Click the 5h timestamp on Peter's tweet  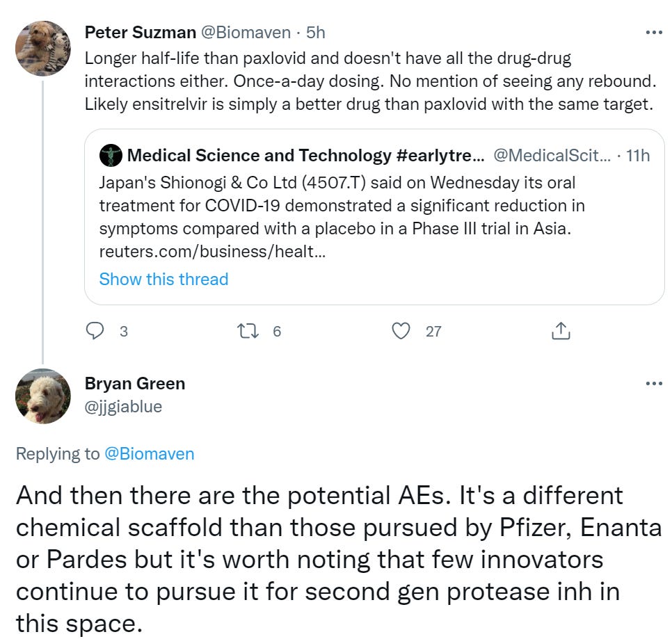coord(315,32)
